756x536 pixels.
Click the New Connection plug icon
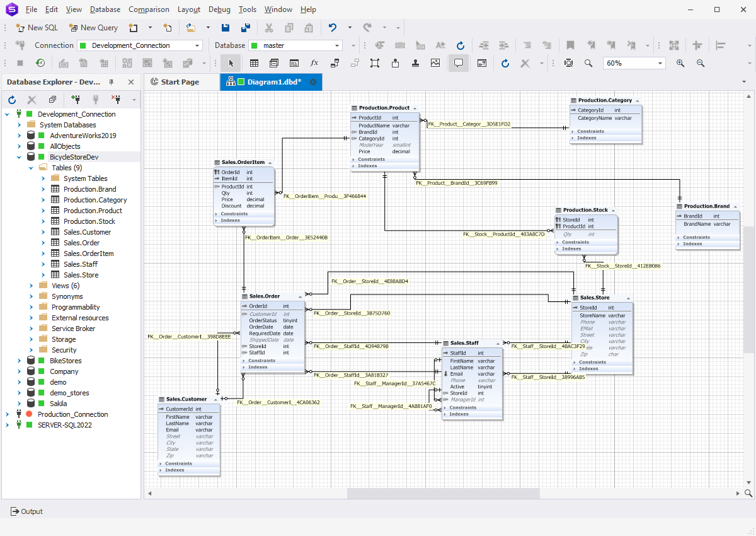76,100
